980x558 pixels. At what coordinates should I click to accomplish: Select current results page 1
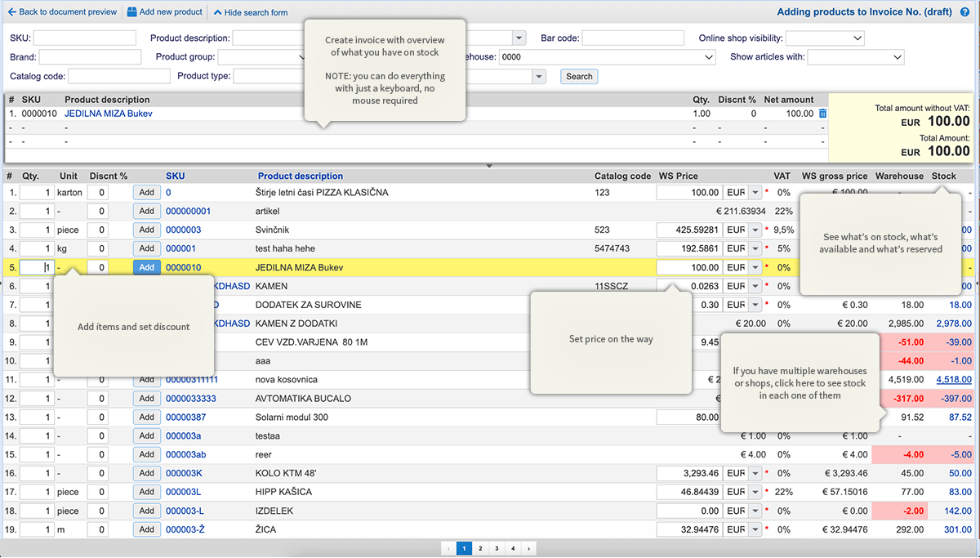[x=464, y=549]
